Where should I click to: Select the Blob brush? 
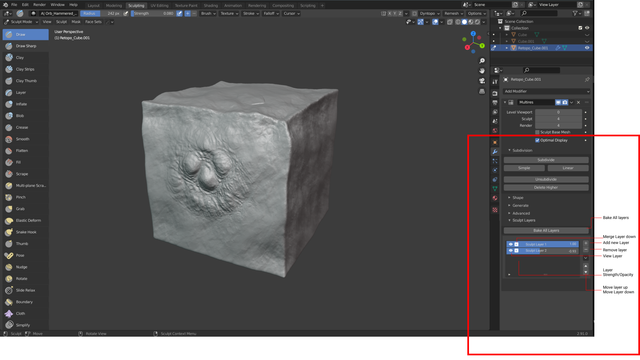pyautogui.click(x=25, y=116)
